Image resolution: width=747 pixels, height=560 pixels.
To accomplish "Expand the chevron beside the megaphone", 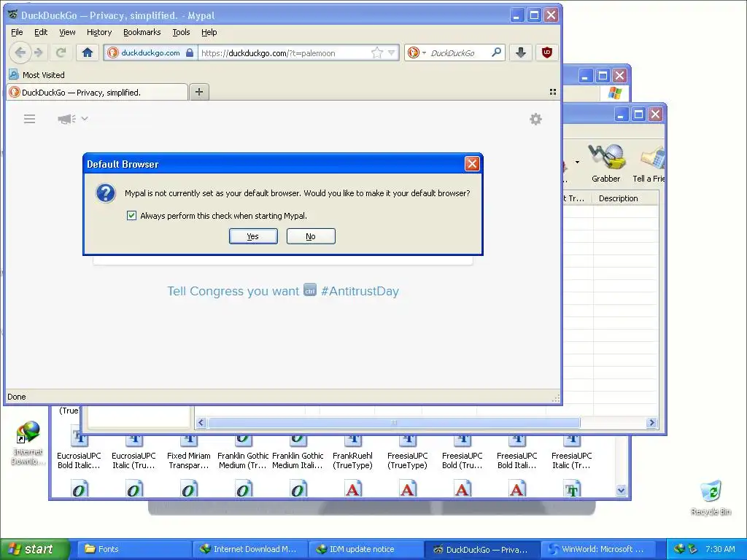I will (85, 118).
